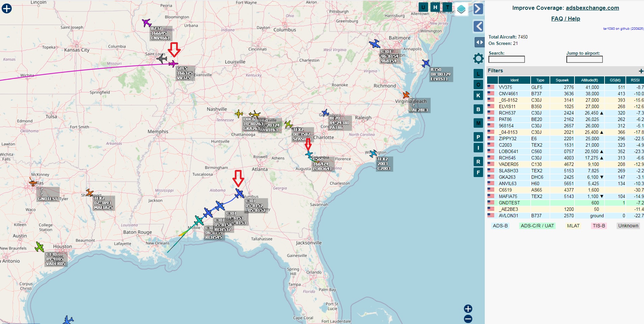Select the ZIPPY32 row in aircraft table
Image resolution: width=644 pixels, height=324 pixels.
pyautogui.click(x=565, y=139)
